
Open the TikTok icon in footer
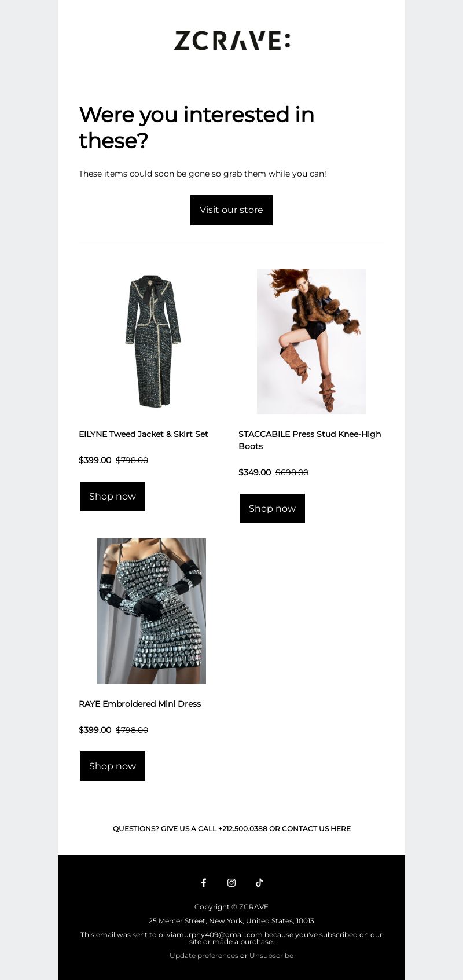(x=259, y=883)
